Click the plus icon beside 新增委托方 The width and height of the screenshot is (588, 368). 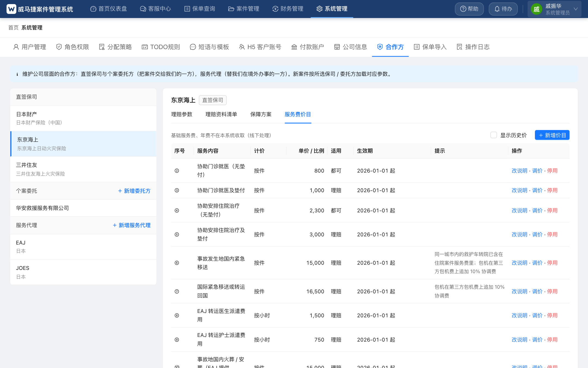(x=120, y=191)
